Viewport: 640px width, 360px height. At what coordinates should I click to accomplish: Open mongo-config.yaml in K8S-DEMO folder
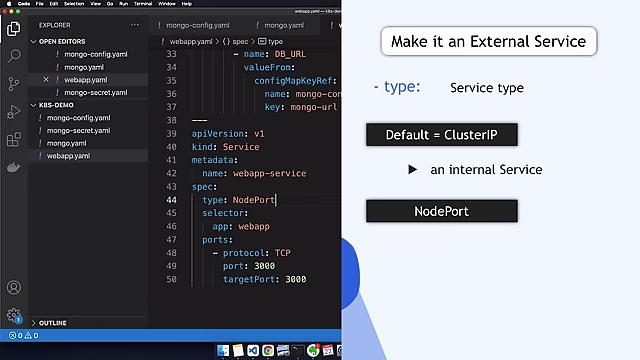(78, 118)
